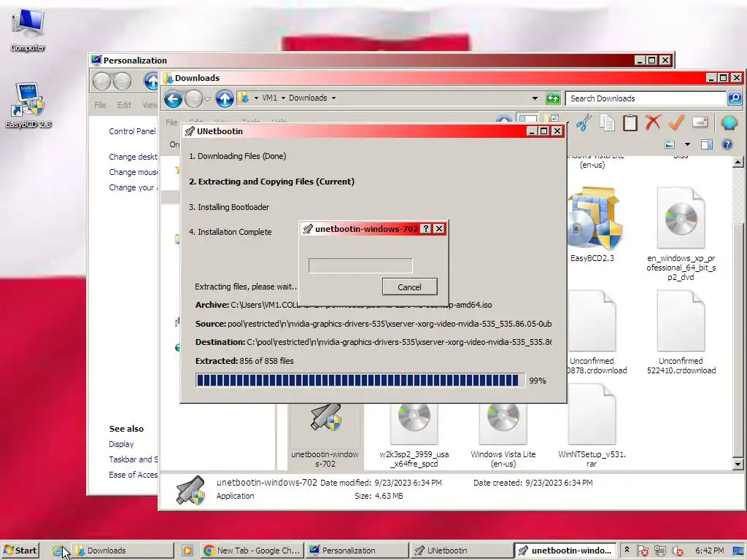The width and height of the screenshot is (747, 560).
Task: Select the WinNTSetup_v531.rar file
Action: [x=592, y=426]
